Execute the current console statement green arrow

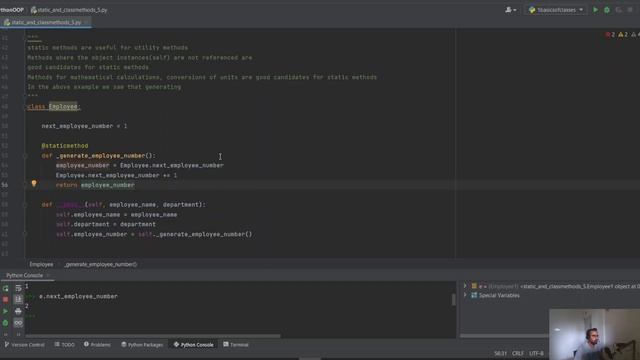[5, 311]
